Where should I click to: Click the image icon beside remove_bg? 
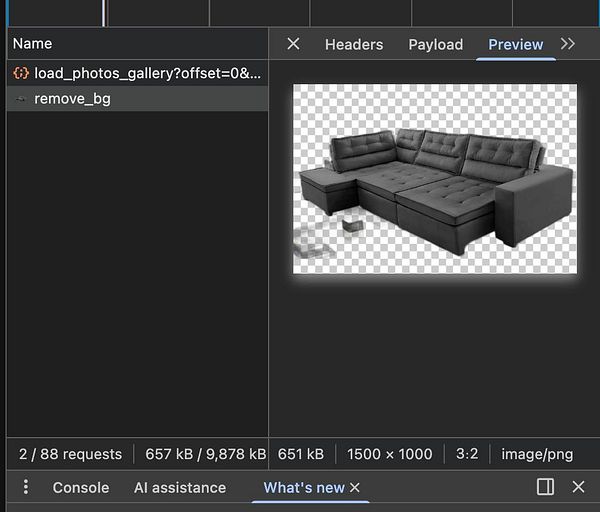(20, 99)
